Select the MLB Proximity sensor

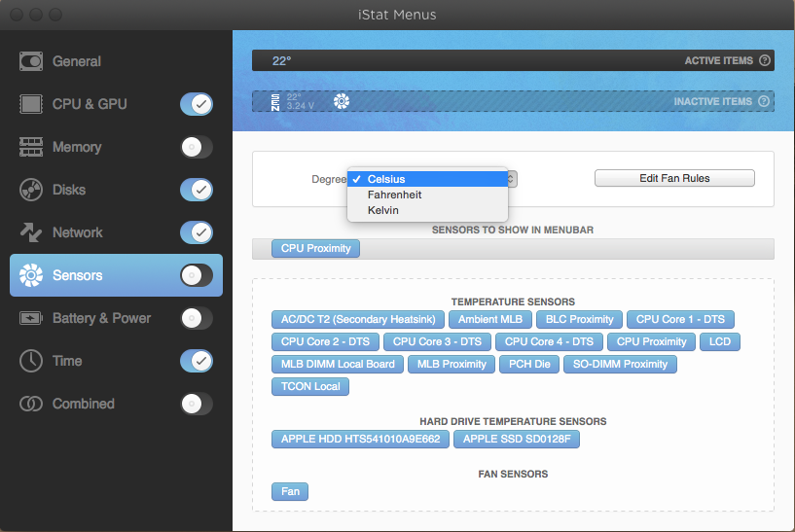point(452,364)
